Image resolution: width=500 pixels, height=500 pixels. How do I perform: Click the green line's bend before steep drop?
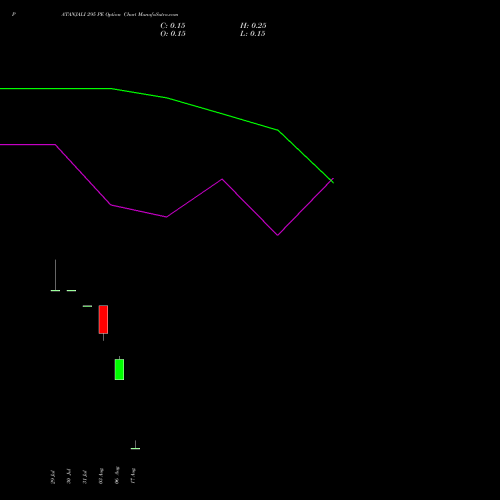pyautogui.click(x=278, y=130)
